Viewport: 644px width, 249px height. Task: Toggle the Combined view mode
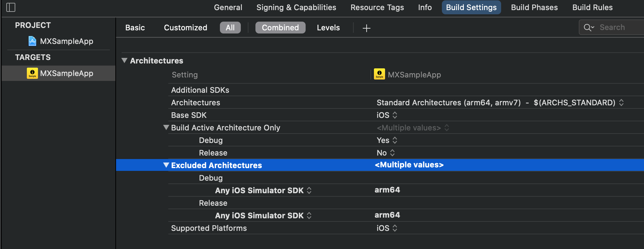click(x=280, y=28)
